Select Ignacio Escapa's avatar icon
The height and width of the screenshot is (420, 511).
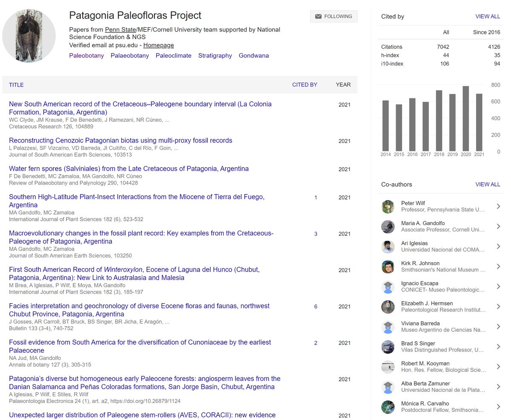pos(388,286)
